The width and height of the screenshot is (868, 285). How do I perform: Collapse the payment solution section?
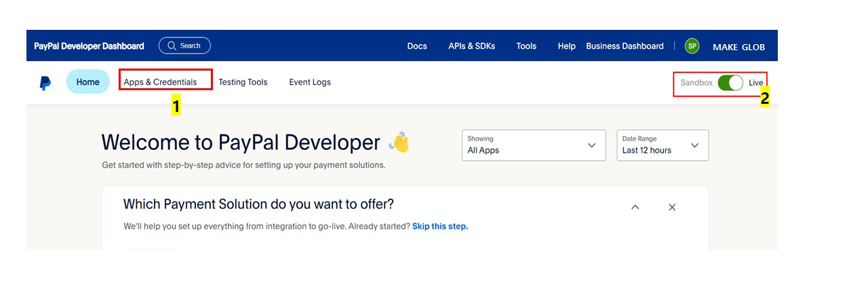click(x=635, y=207)
